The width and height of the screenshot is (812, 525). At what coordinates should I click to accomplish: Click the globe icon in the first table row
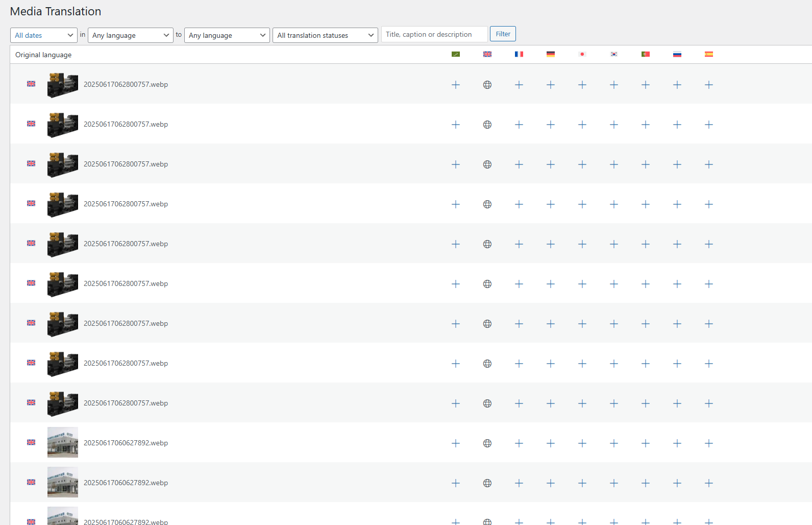point(487,85)
